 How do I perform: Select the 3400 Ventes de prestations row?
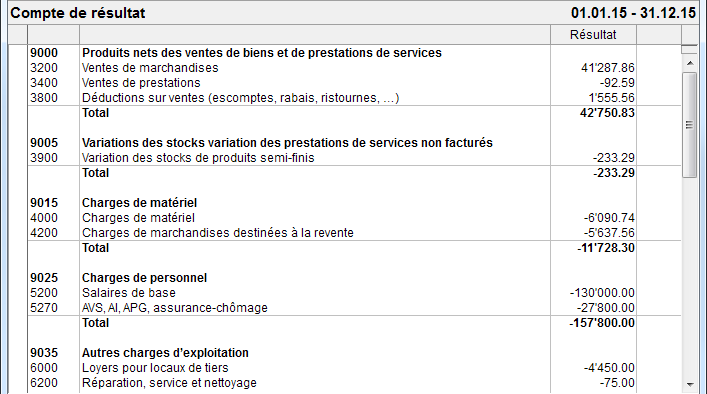354,83
